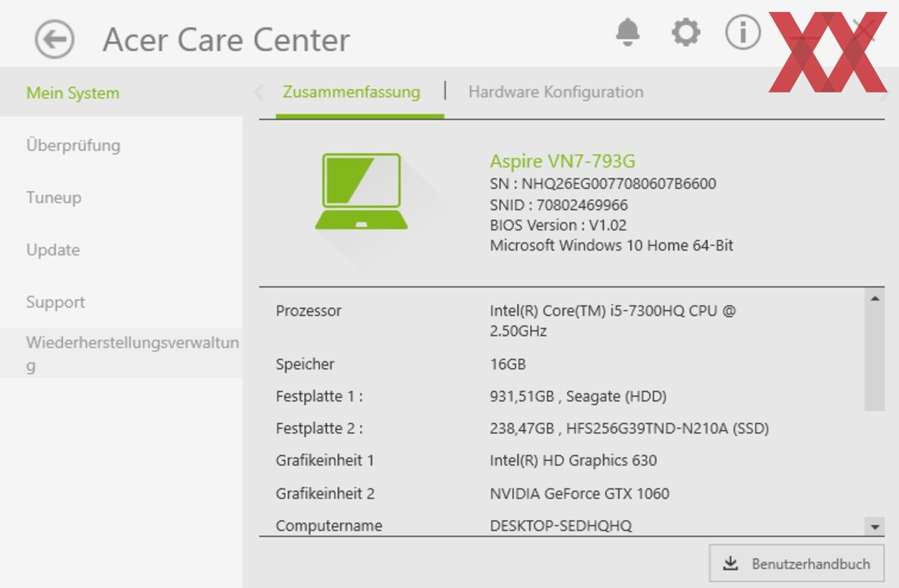The height and width of the screenshot is (588, 899).
Task: Open Wiederherstellungsverwaltung in the sidebar
Action: tap(121, 353)
